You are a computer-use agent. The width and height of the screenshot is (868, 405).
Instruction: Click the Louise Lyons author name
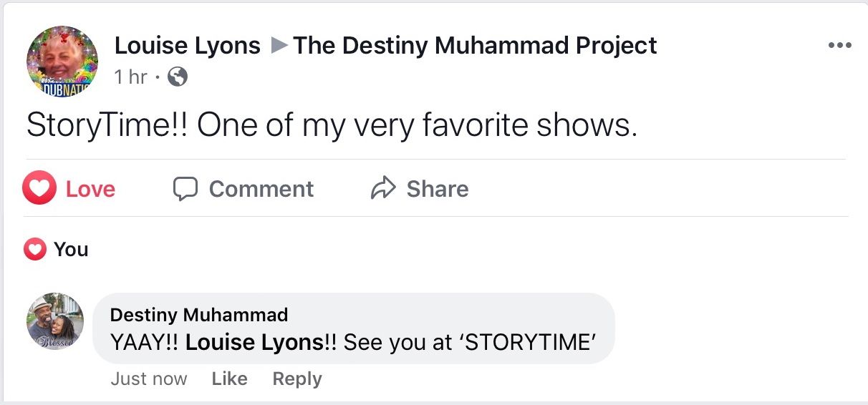[188, 46]
